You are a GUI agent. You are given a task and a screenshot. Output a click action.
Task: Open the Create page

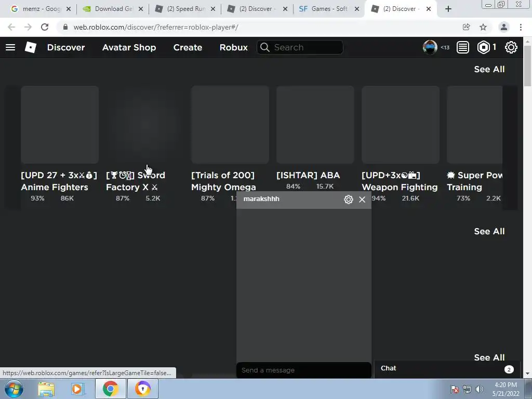[x=188, y=47]
